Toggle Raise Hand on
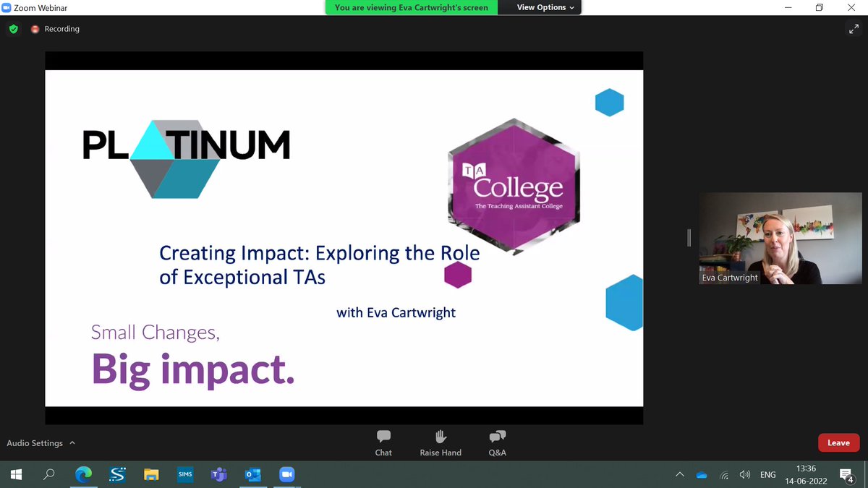 pyautogui.click(x=440, y=442)
